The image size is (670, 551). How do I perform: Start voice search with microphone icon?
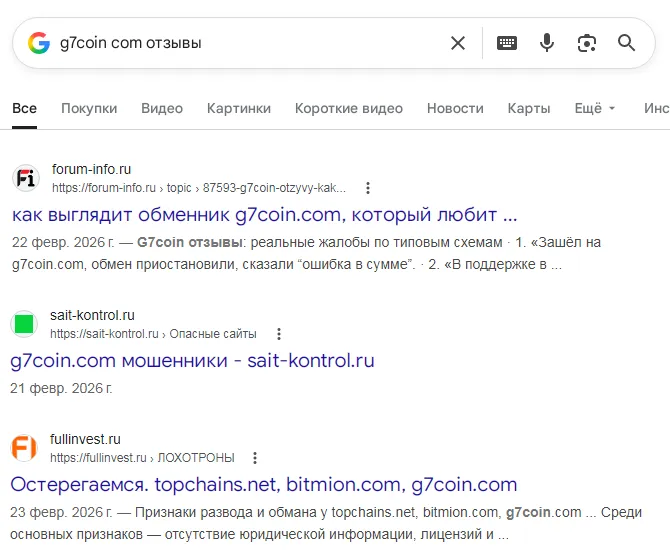click(x=547, y=43)
